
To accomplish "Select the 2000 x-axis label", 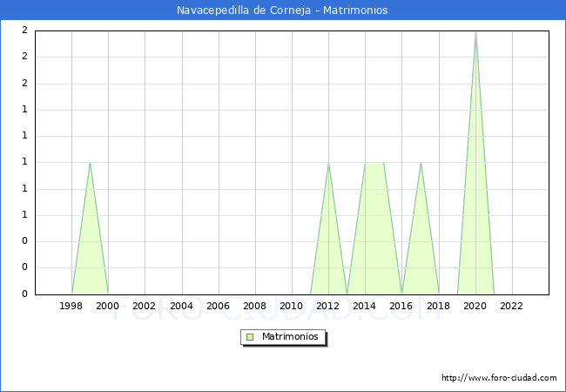I will (108, 306).
